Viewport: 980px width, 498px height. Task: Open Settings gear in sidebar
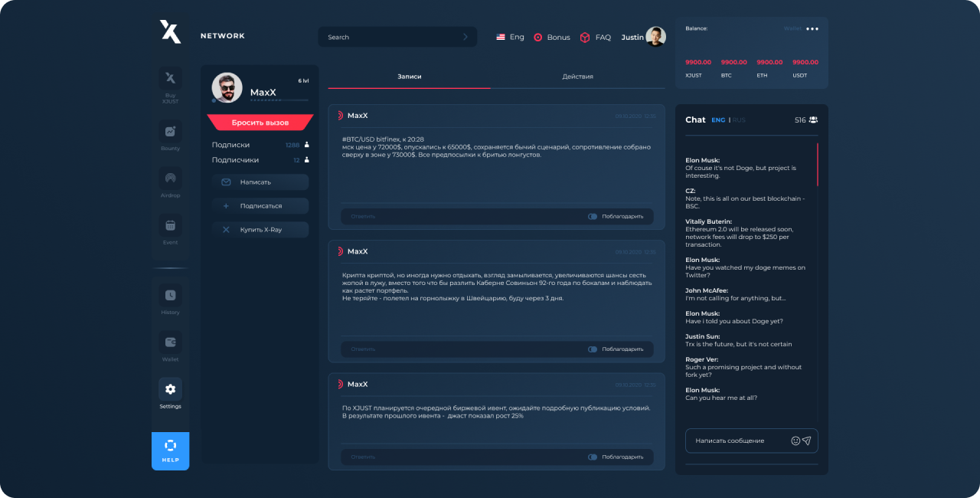[170, 389]
